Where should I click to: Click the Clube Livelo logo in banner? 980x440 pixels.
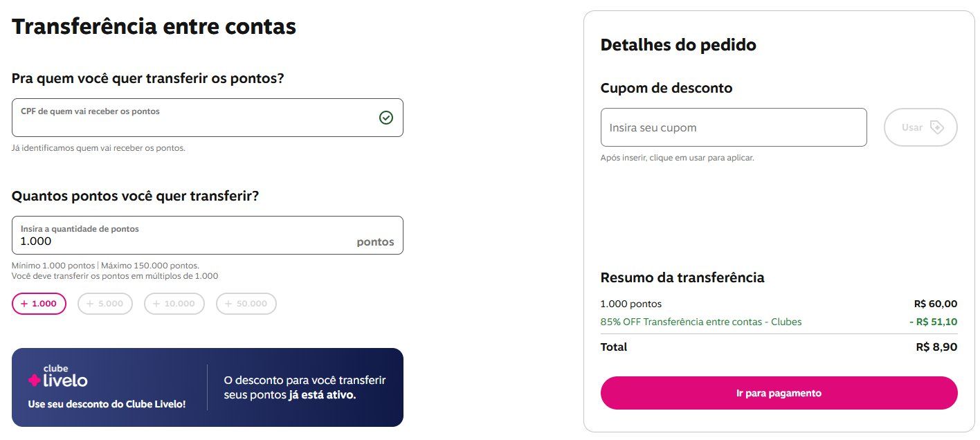click(57, 376)
